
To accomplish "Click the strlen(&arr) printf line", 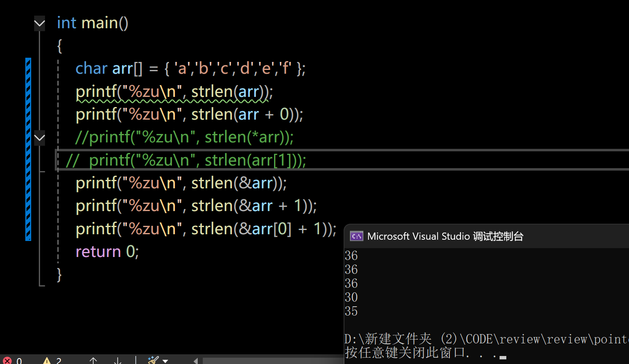I will (181, 183).
